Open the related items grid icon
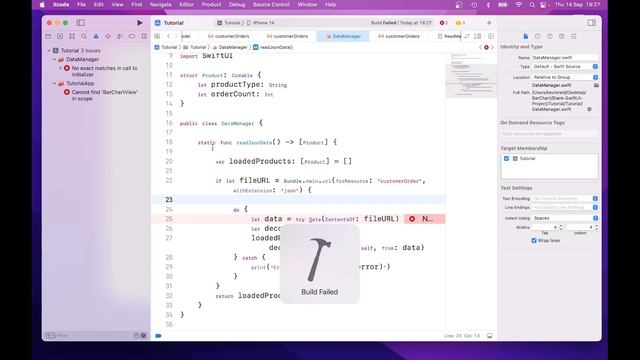 (x=157, y=36)
